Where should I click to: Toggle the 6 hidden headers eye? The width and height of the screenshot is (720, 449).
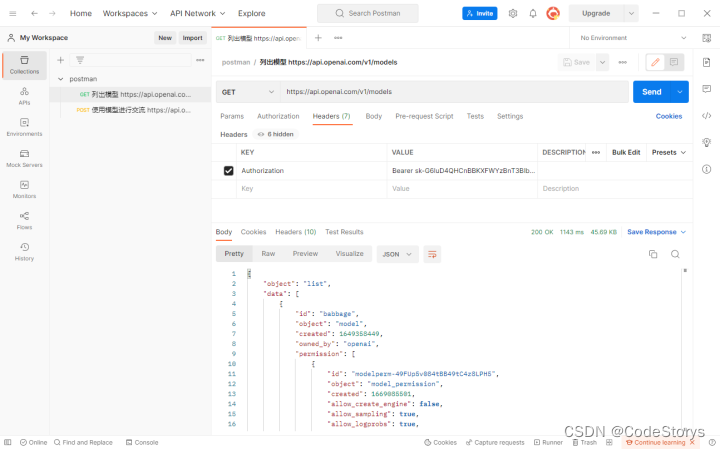tap(276, 134)
